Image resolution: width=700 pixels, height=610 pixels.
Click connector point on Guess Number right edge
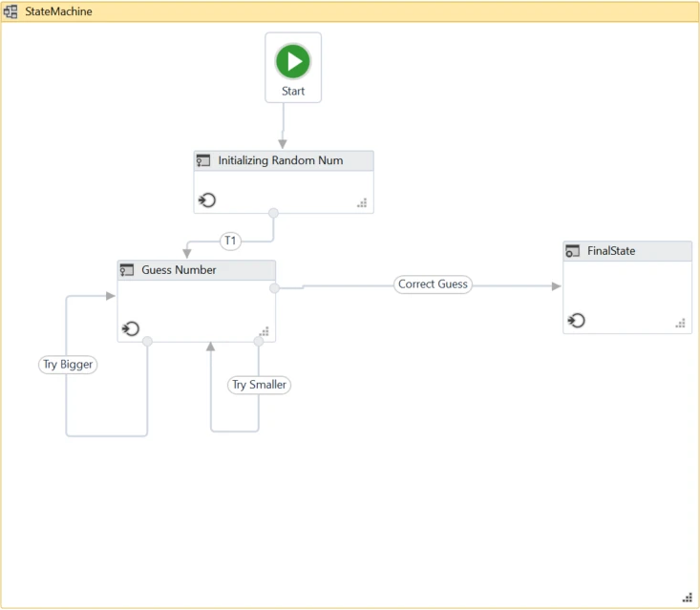(274, 288)
